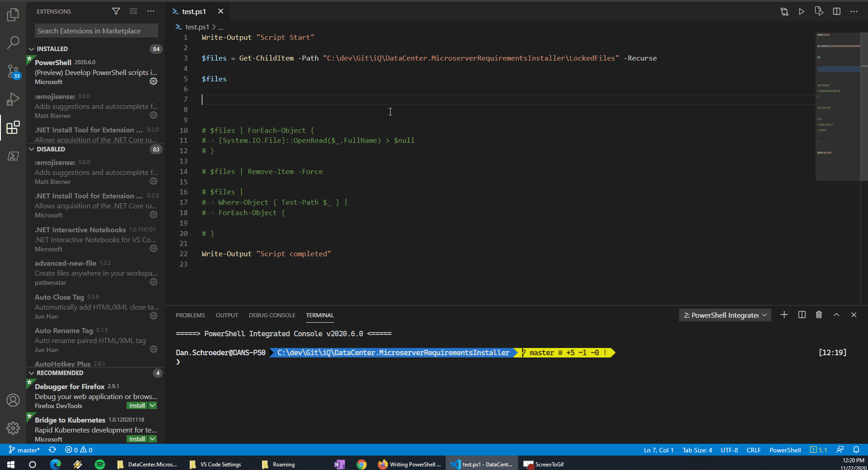Toggle maximized panel size with the up chevron

836,315
